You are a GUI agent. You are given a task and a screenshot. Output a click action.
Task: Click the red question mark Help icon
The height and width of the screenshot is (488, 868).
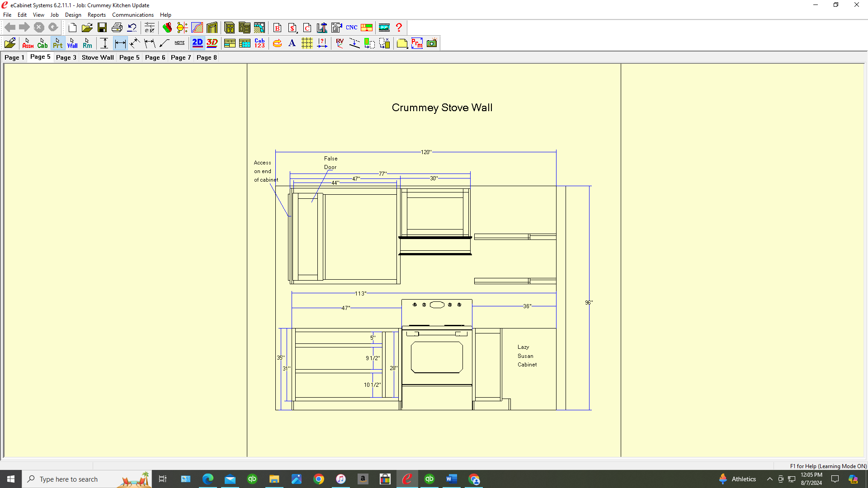pos(399,28)
